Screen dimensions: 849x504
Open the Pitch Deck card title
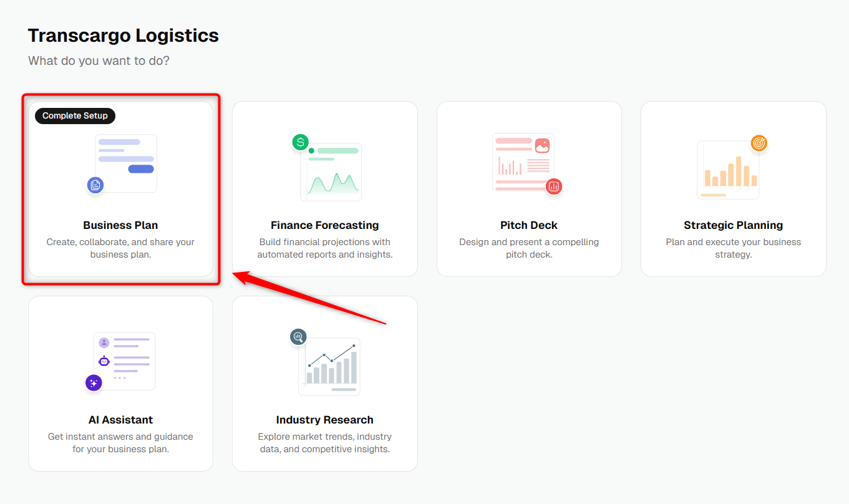point(529,225)
